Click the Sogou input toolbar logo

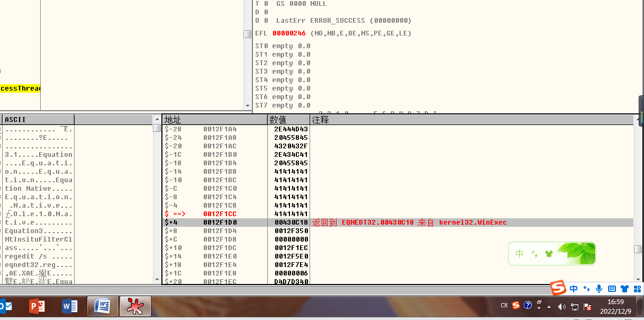[x=558, y=289]
